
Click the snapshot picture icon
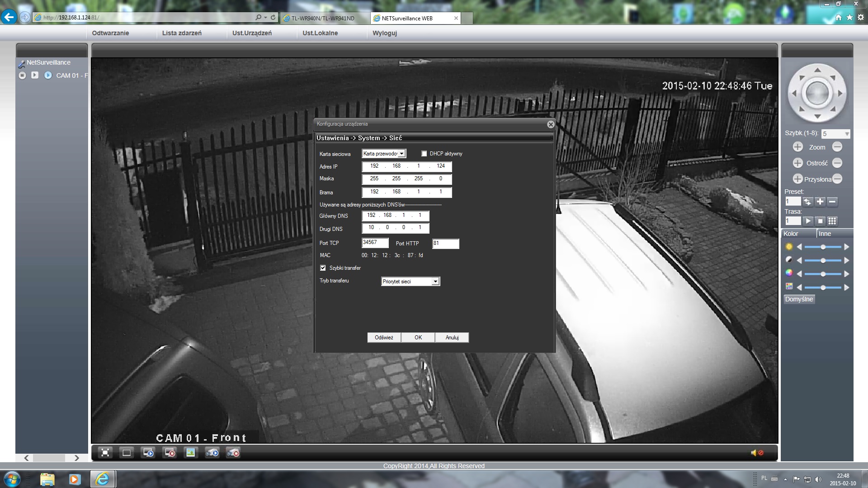tap(190, 452)
